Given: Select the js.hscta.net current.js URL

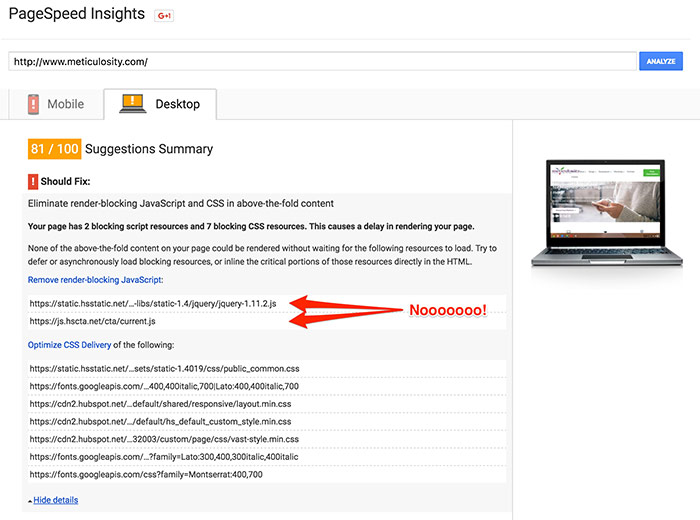Looking at the screenshot, I should pyautogui.click(x=92, y=321).
